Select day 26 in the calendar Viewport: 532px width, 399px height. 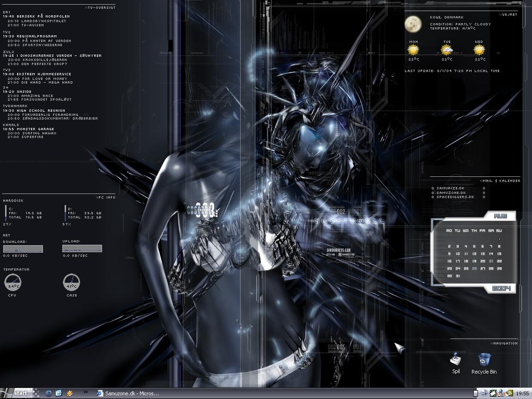[x=474, y=268]
